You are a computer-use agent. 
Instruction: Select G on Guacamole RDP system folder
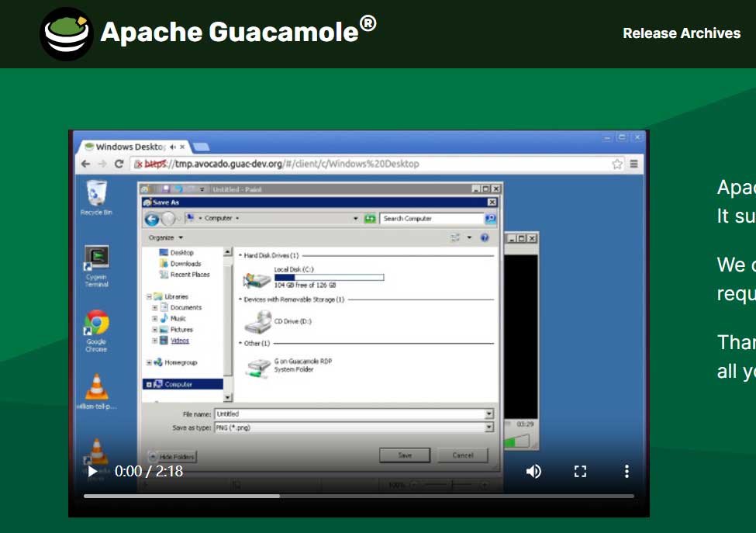[x=257, y=366]
